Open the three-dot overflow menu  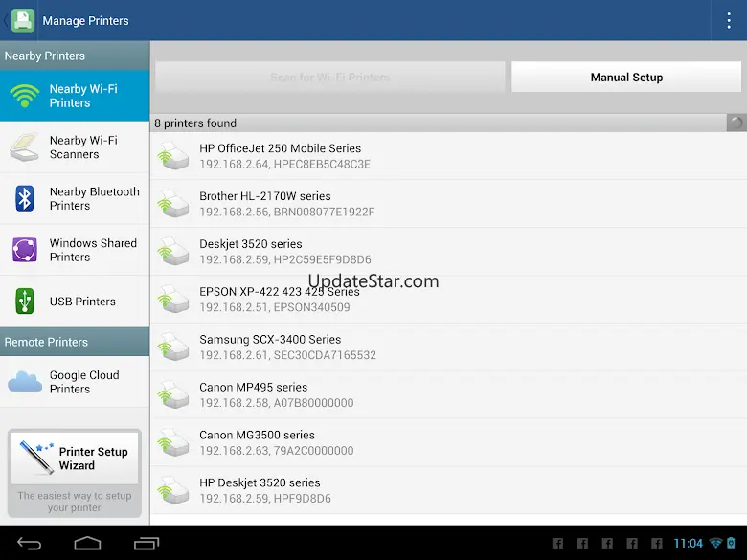coord(729,20)
